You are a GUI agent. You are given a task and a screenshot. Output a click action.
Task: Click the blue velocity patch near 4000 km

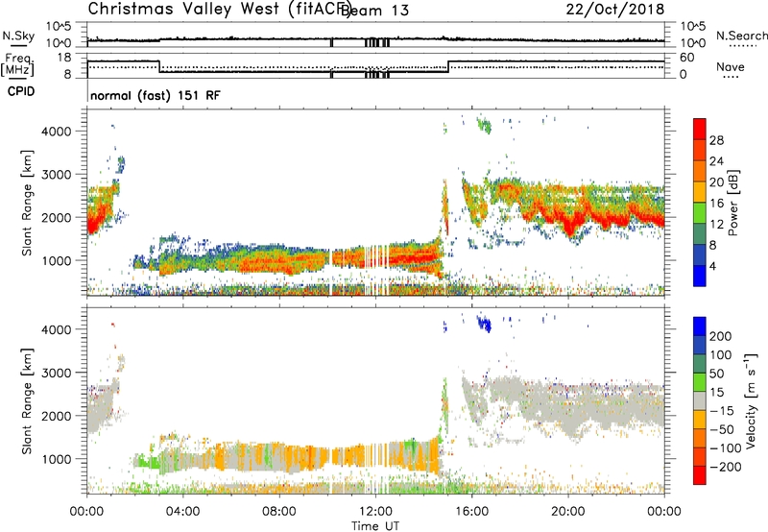(484, 324)
